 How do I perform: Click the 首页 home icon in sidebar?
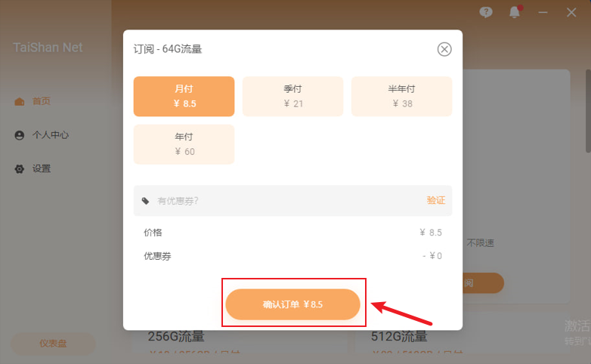pyautogui.click(x=20, y=101)
